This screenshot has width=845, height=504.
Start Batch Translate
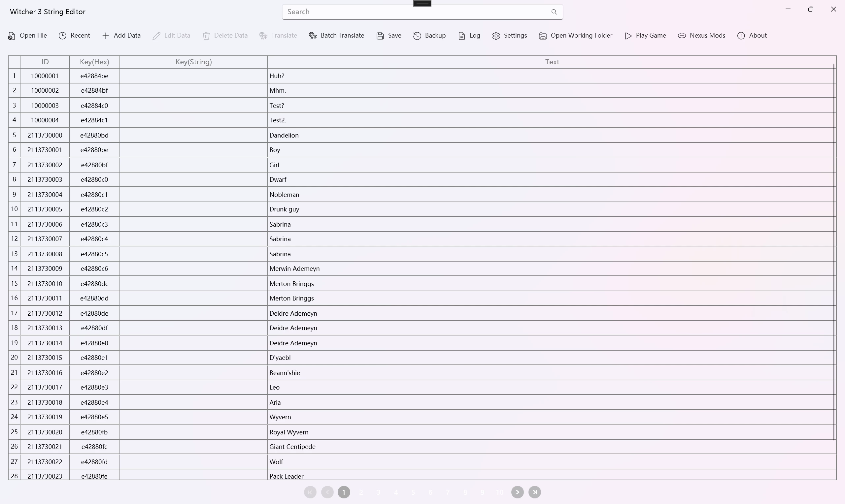[336, 36]
